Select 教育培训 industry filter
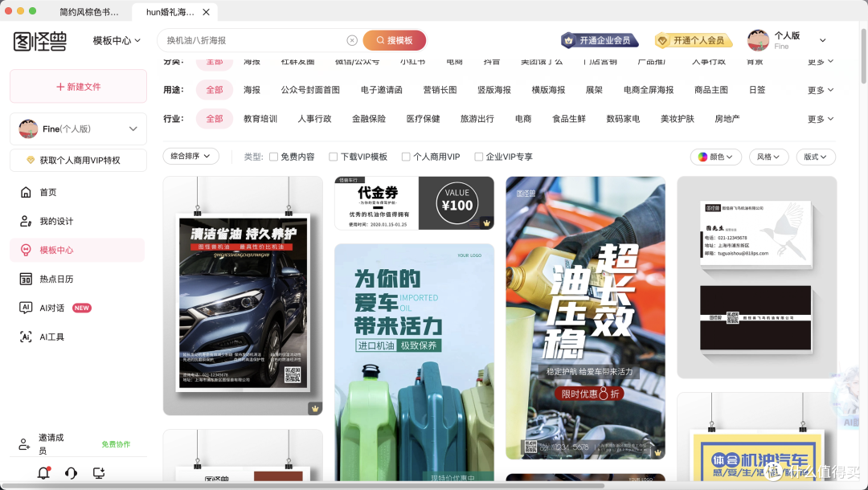Image resolution: width=868 pixels, height=490 pixels. pyautogui.click(x=260, y=119)
